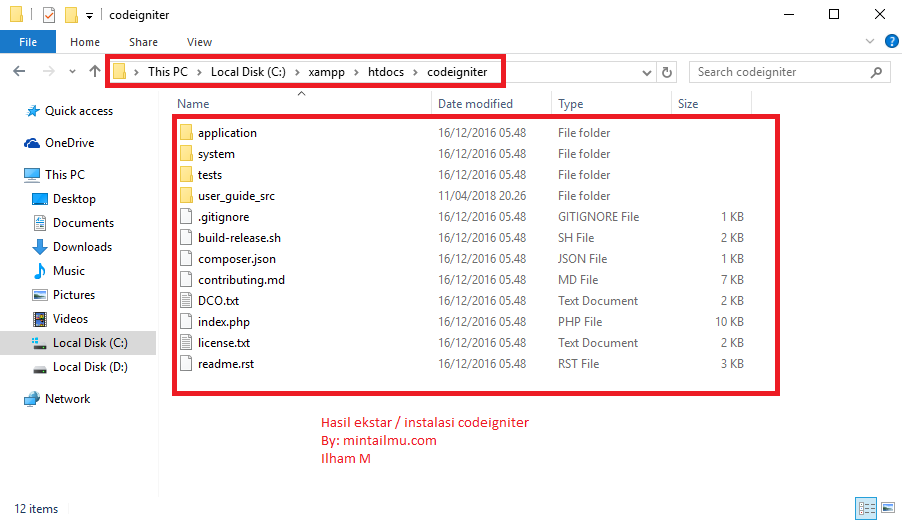The image size is (902, 520).
Task: Open the address bar history dropdown
Action: pyautogui.click(x=647, y=72)
